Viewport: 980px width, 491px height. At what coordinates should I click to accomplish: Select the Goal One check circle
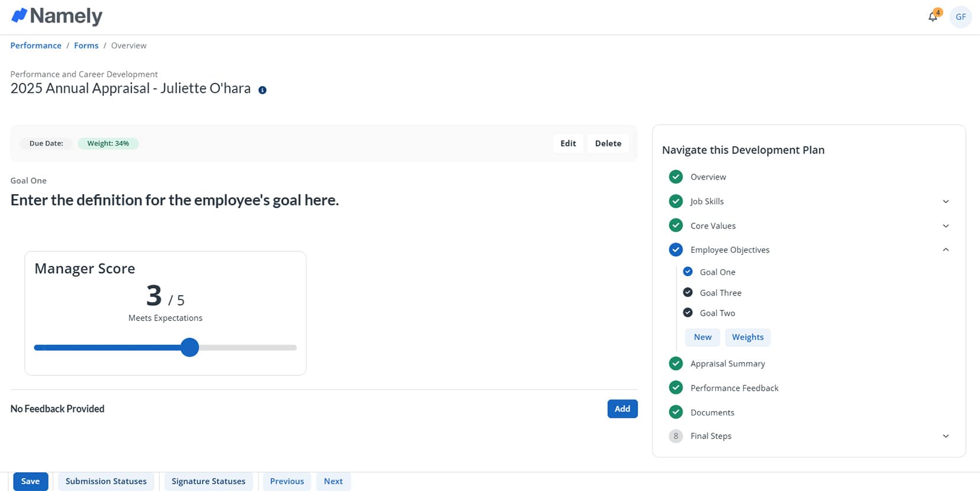[688, 272]
